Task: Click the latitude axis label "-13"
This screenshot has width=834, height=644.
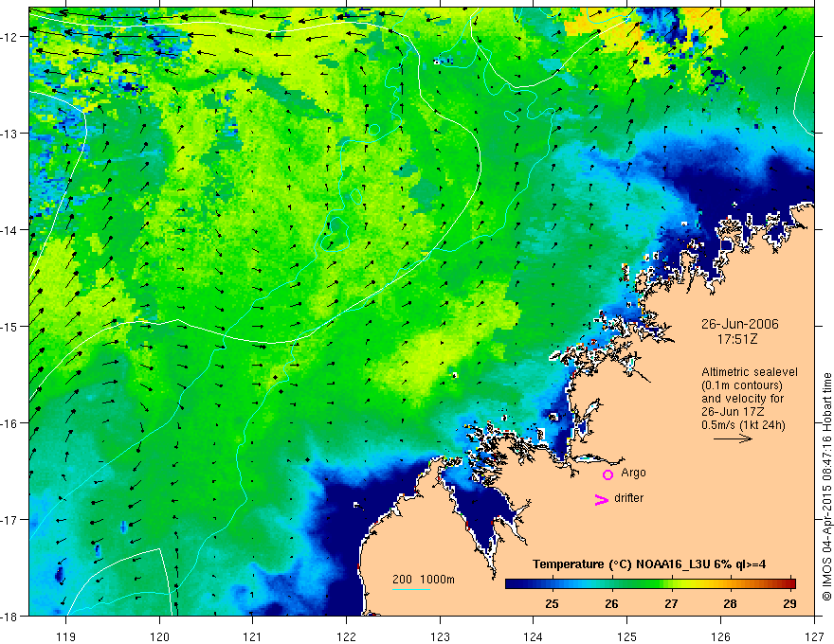Action: (9, 134)
